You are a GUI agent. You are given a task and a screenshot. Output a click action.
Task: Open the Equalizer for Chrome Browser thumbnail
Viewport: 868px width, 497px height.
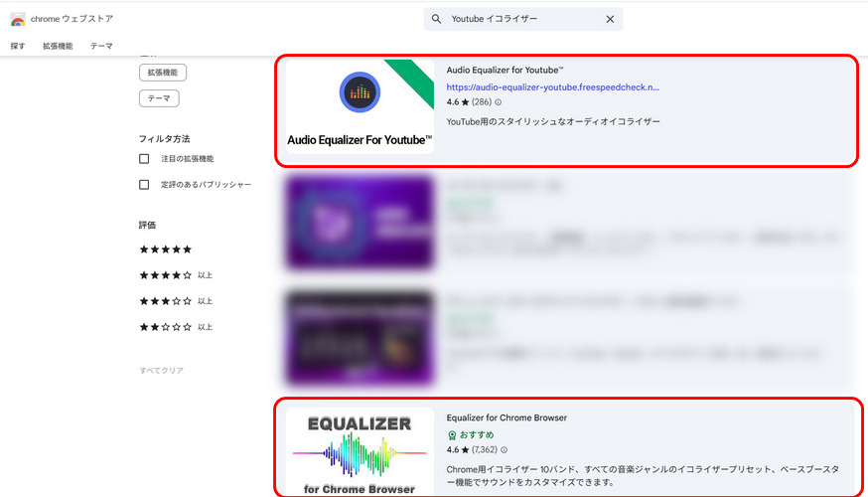coord(360,452)
